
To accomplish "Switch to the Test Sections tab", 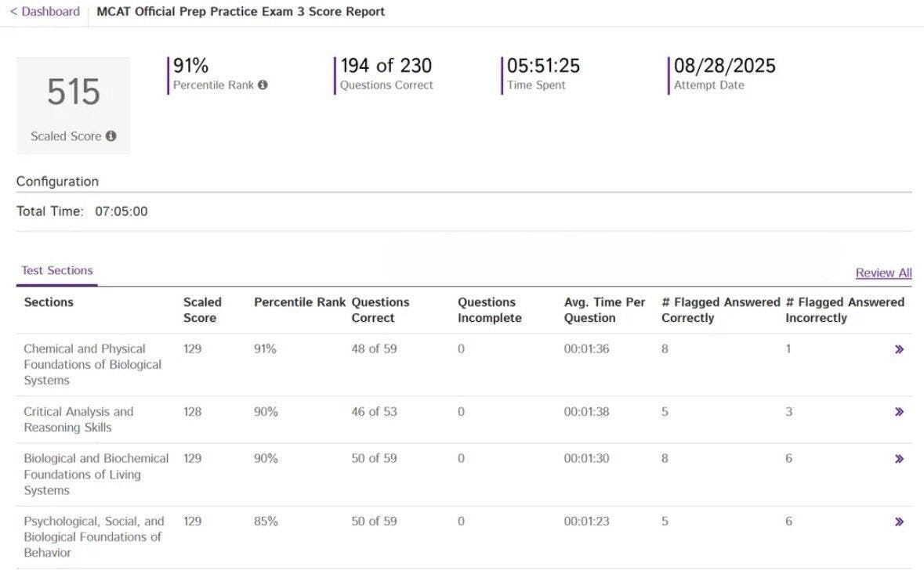I will point(57,271).
